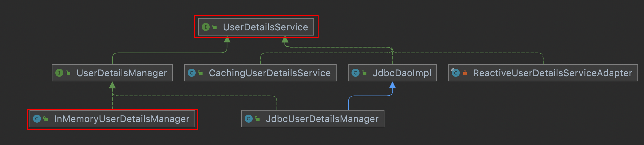Click the class icon beside InMemoryUserDetailsManager
Viewport: 644px width, 145px height.
tap(37, 119)
